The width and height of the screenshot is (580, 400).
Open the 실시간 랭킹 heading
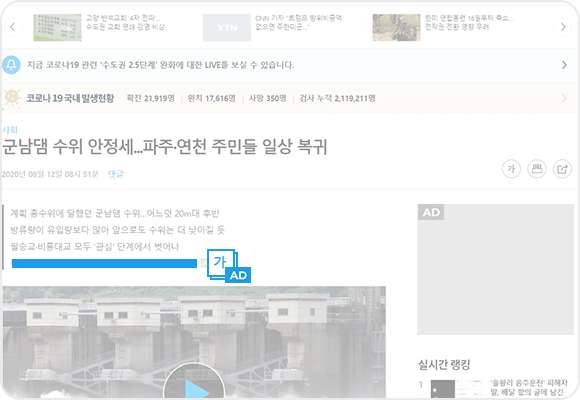point(444,364)
